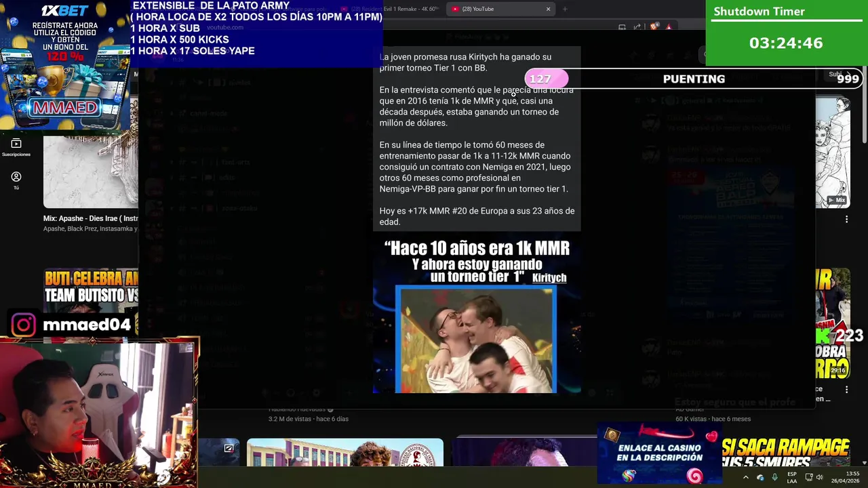The width and height of the screenshot is (868, 488).
Task: Open the bottom thumbnail with university building
Action: pos(344,452)
